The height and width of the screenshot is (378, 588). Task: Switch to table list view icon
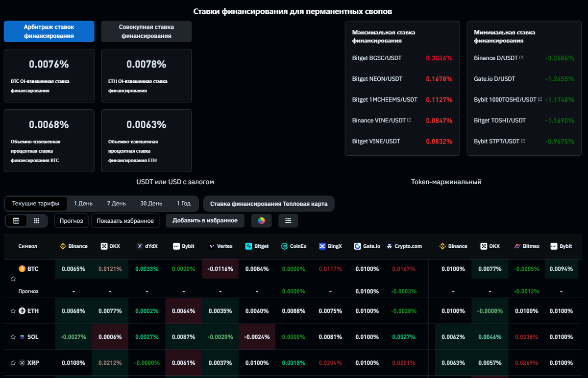(x=16, y=221)
